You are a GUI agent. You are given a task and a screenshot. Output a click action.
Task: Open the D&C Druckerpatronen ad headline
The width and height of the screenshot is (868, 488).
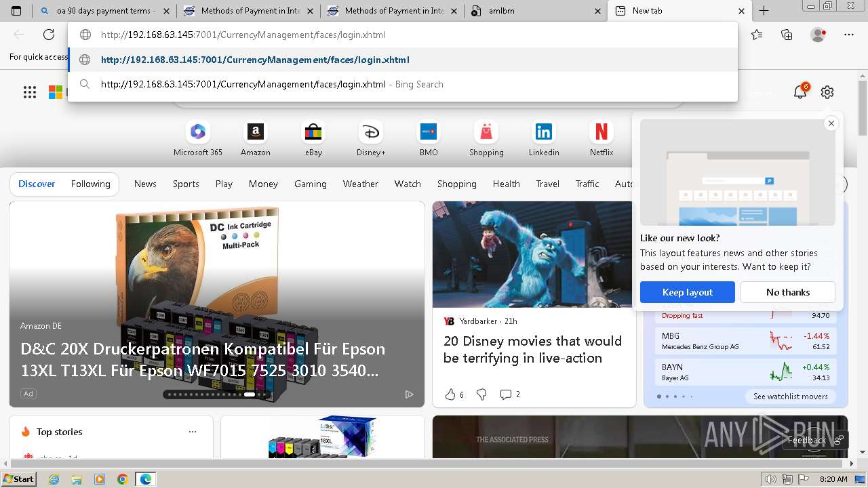coord(203,360)
